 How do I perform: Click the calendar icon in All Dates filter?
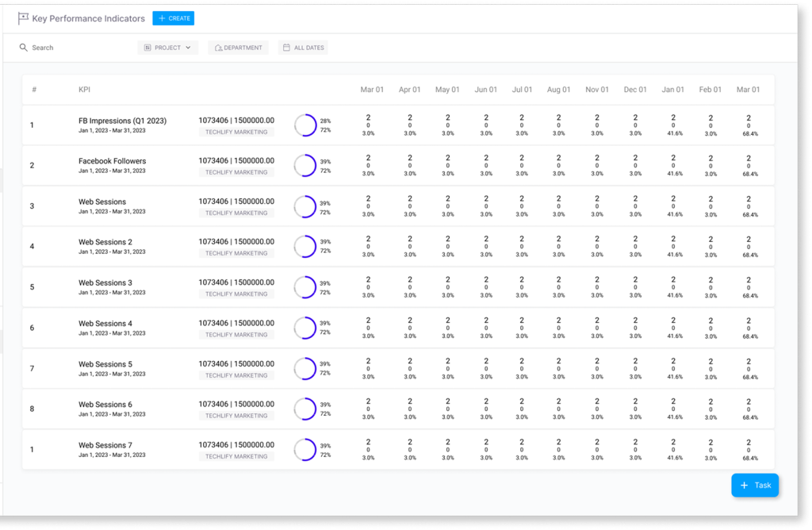286,48
